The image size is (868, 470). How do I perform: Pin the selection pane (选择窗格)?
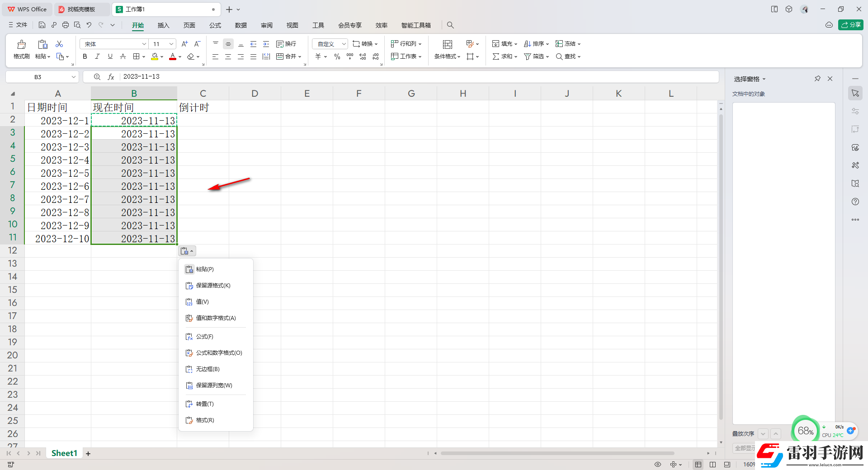tap(817, 79)
